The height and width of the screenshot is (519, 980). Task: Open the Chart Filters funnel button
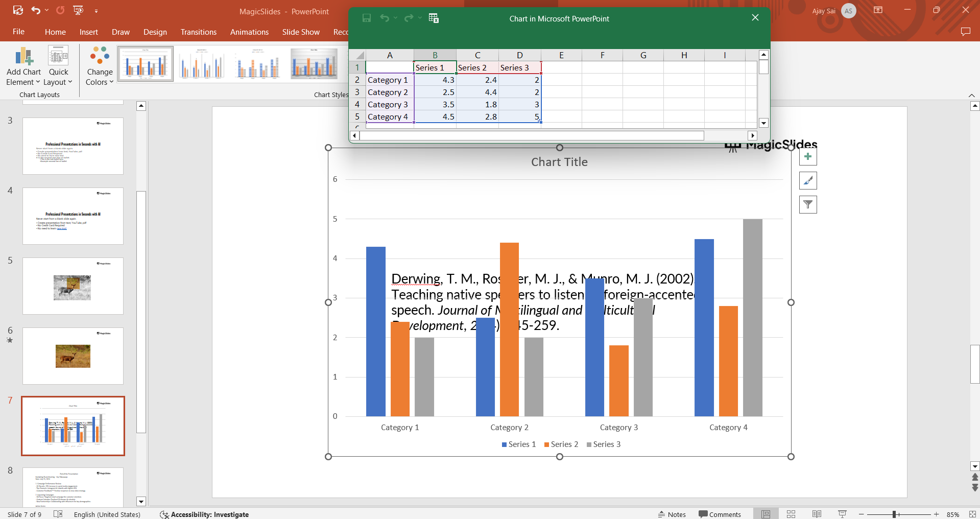click(x=807, y=205)
